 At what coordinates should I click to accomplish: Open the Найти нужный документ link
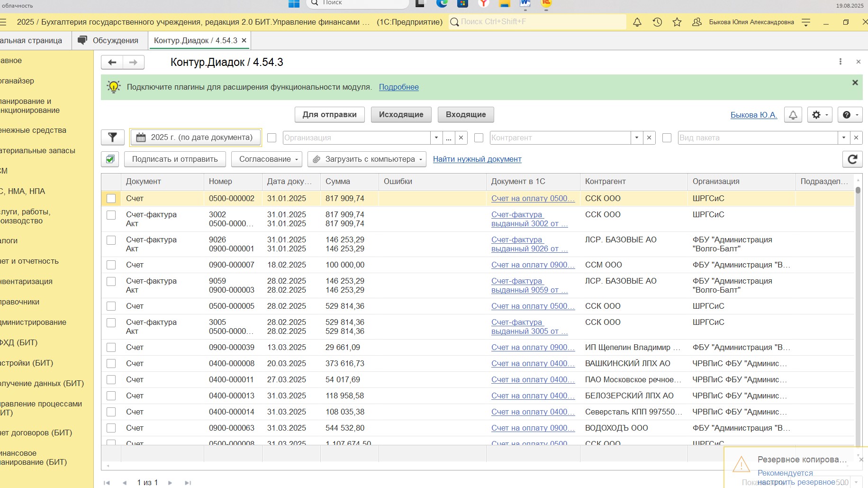click(477, 159)
